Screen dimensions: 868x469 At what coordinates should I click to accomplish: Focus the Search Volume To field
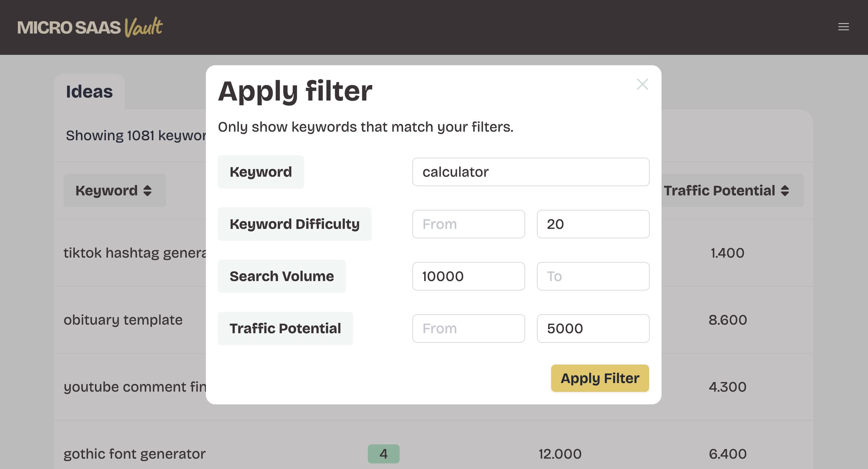[x=593, y=276]
